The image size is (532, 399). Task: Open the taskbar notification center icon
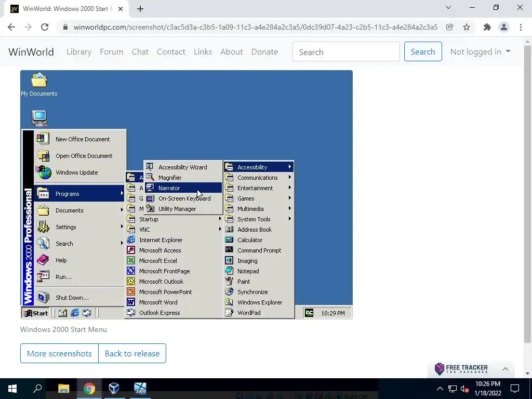tap(515, 389)
